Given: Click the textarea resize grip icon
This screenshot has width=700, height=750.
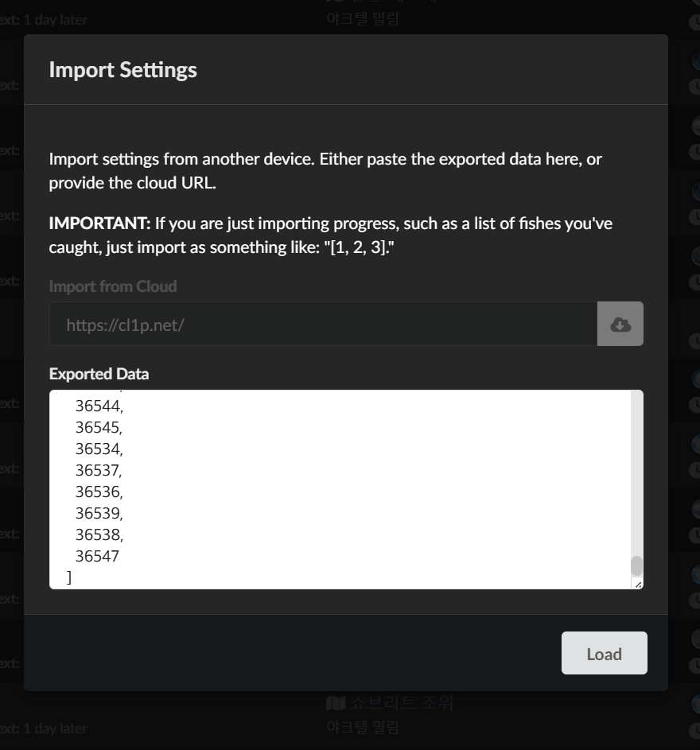Looking at the screenshot, I should click(x=637, y=584).
